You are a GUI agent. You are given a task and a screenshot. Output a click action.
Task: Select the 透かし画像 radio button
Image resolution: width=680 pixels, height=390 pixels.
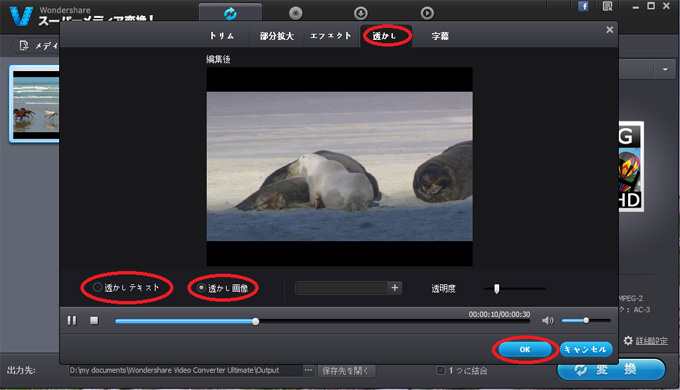tap(201, 288)
